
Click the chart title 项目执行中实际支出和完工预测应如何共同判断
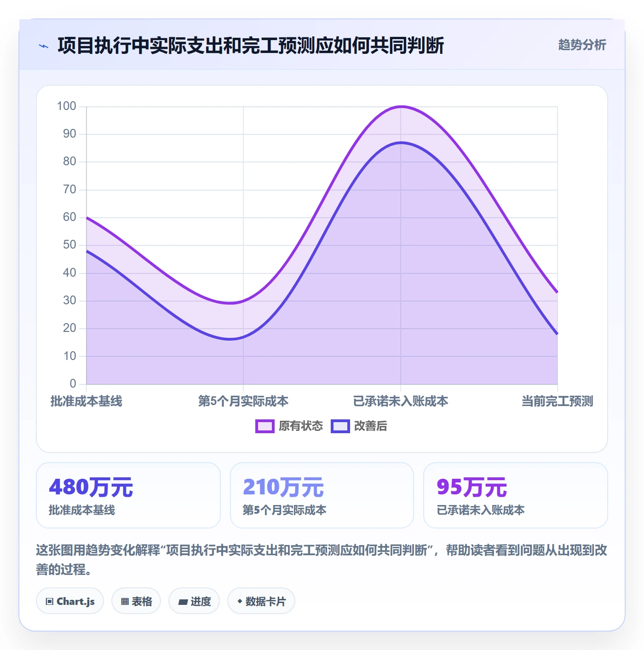[x=251, y=46]
